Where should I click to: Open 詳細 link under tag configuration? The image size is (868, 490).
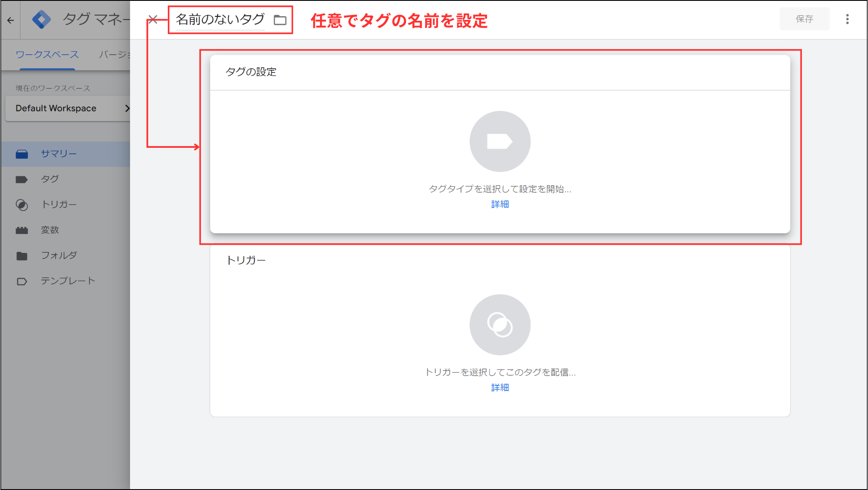point(500,204)
